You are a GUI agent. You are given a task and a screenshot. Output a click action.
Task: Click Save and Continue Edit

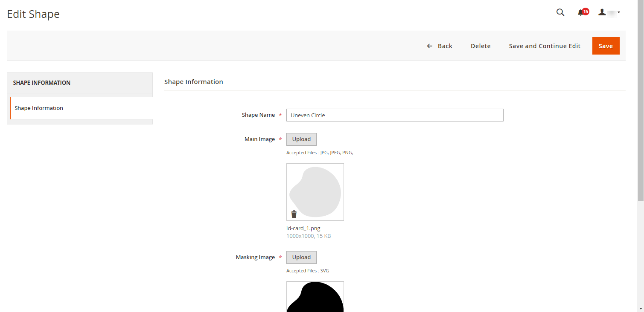[x=545, y=46]
